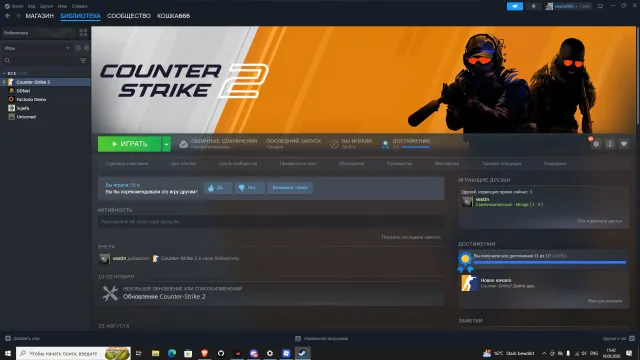
Task: Open Управление загрузками at bottom
Action: coord(322,338)
